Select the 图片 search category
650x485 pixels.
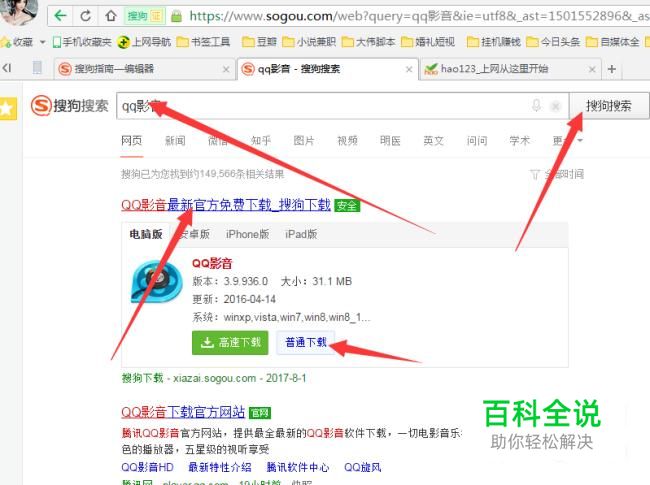(x=304, y=141)
